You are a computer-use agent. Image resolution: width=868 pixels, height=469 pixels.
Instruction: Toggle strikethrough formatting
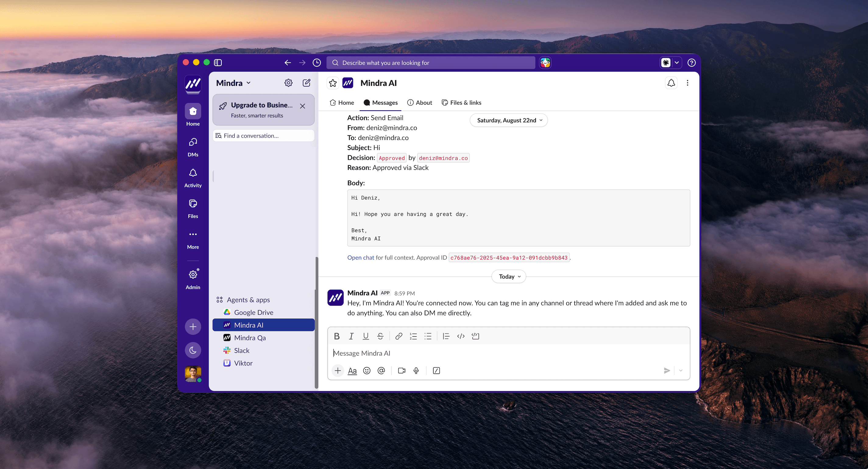[381, 336]
